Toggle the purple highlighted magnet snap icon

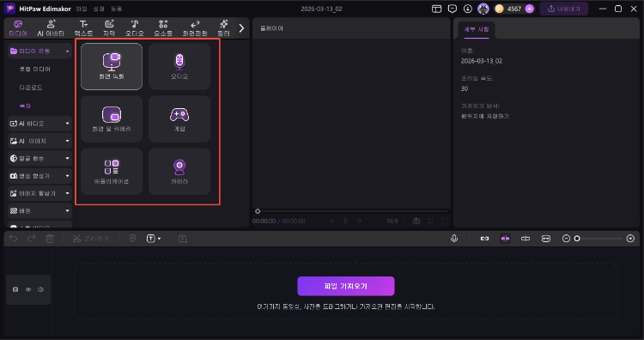[x=505, y=239]
